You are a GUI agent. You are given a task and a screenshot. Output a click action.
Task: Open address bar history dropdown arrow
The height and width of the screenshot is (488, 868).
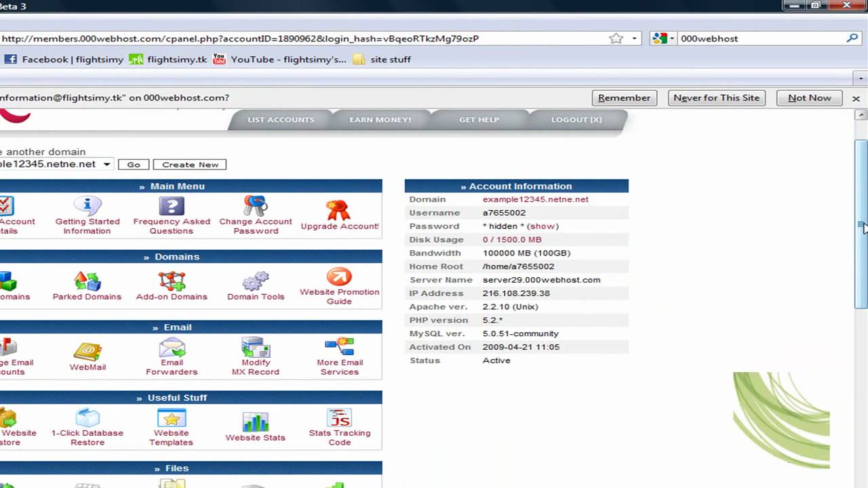coord(634,39)
